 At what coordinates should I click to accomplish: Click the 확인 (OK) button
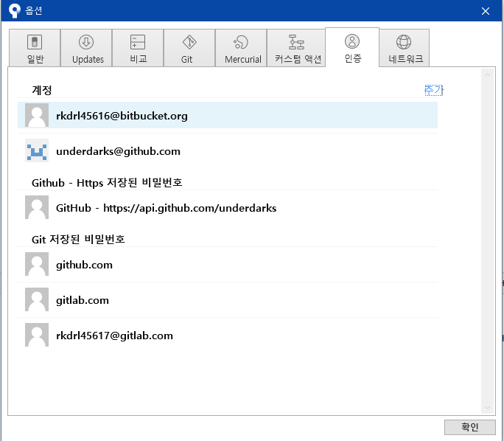click(469, 427)
